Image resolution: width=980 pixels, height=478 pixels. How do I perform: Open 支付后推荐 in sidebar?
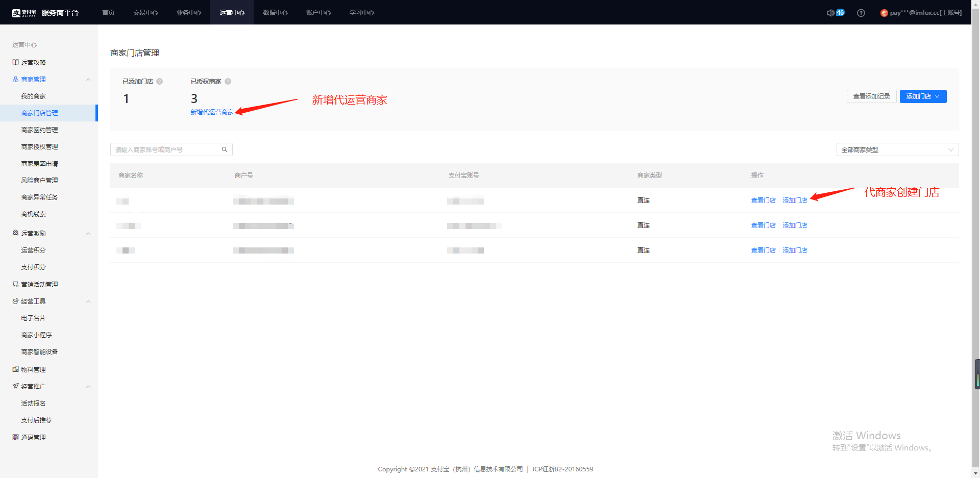click(x=36, y=420)
